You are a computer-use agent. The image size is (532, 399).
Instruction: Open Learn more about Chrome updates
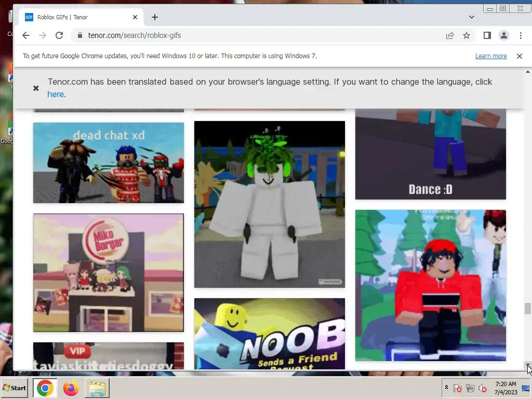pyautogui.click(x=491, y=56)
